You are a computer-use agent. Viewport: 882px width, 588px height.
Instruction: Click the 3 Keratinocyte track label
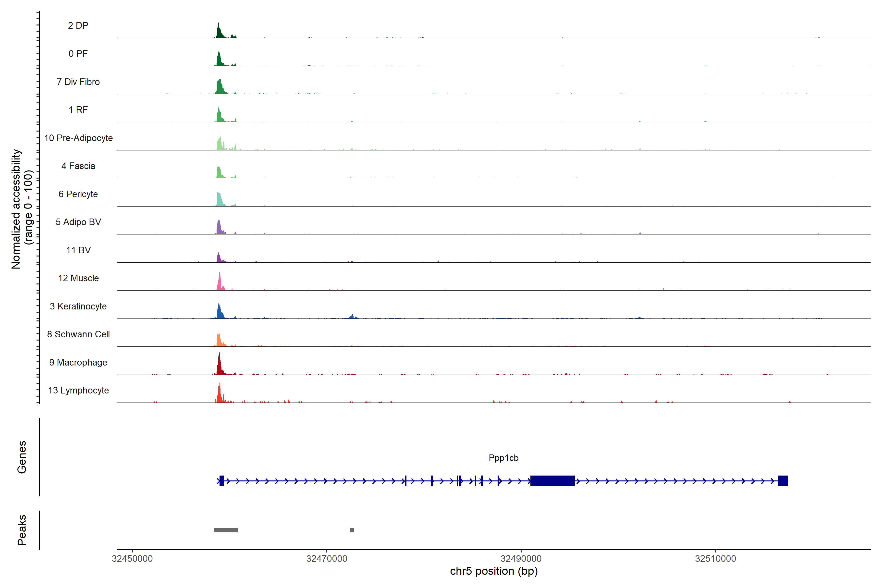tap(78, 306)
